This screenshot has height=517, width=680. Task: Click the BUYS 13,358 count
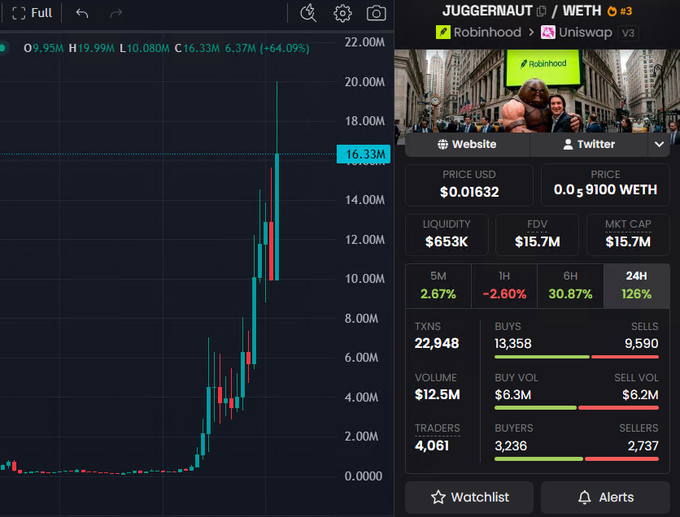(x=513, y=344)
